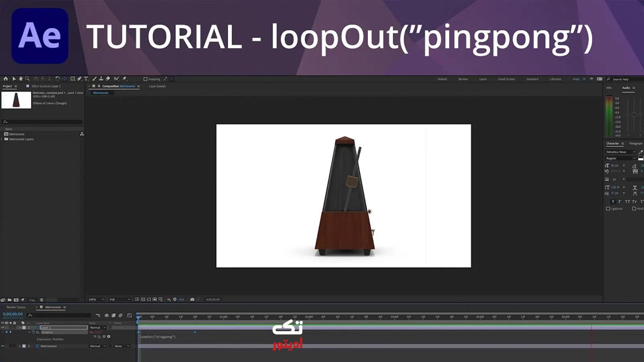The image size is (644, 362).
Task: Switch to the Review workspace
Action: [463, 79]
